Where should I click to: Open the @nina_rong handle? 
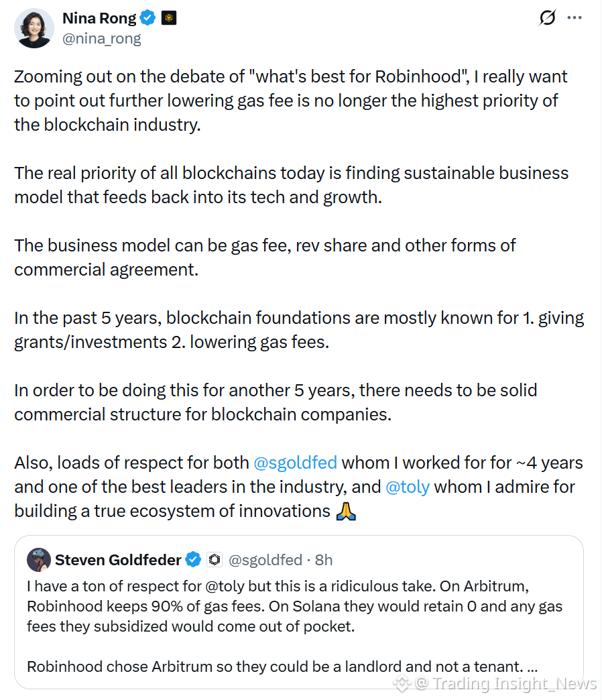pyautogui.click(x=102, y=39)
